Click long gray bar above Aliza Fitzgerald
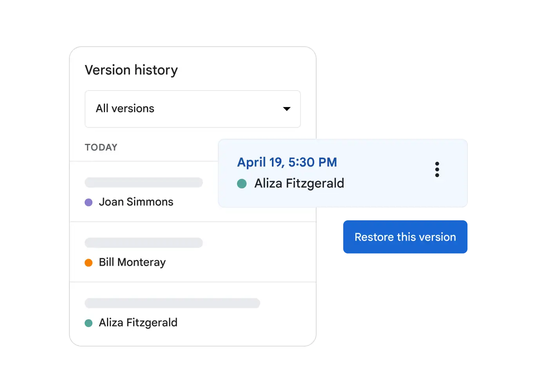 pyautogui.click(x=172, y=303)
